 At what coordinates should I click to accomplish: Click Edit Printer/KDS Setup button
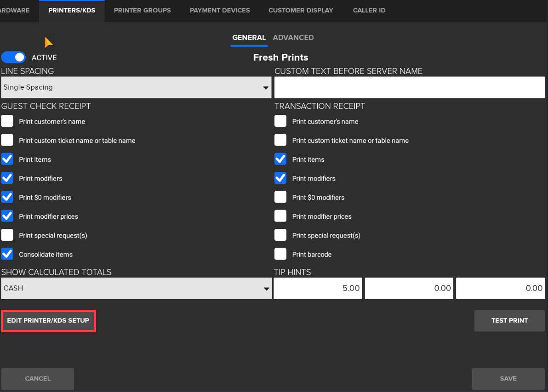coord(48,320)
